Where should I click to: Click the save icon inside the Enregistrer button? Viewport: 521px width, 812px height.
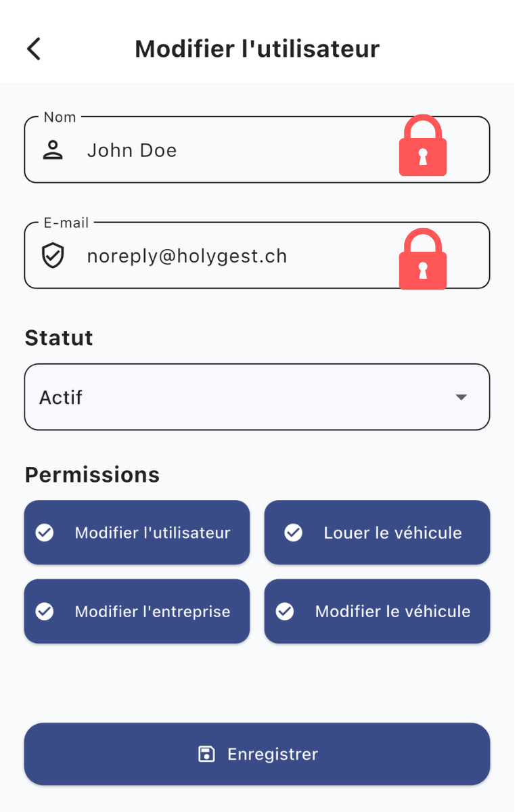click(207, 754)
